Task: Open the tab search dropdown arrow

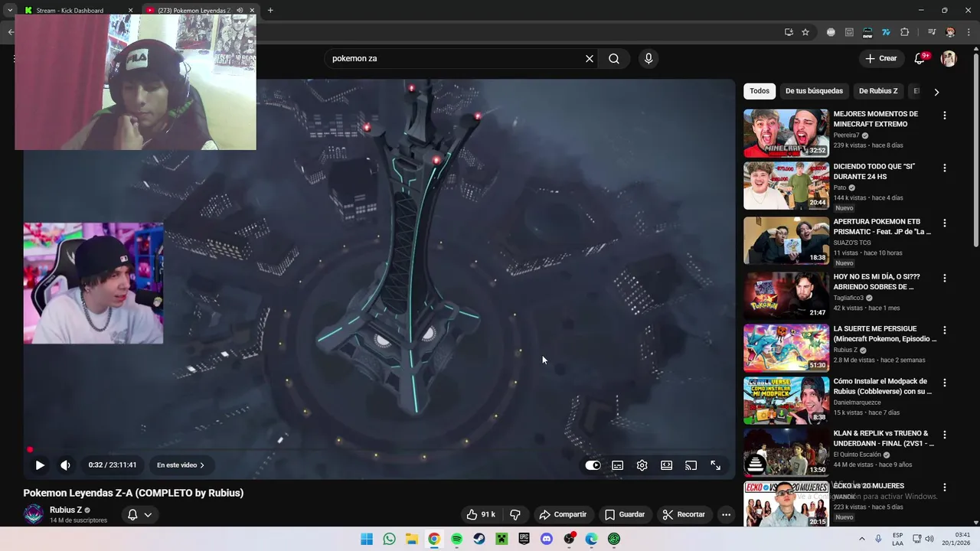Action: (x=9, y=11)
